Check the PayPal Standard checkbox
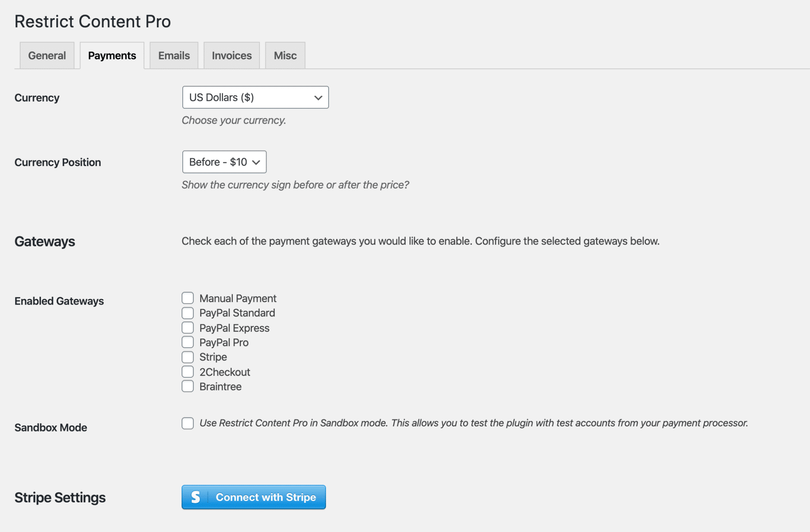This screenshot has height=532, width=810. 187,312
